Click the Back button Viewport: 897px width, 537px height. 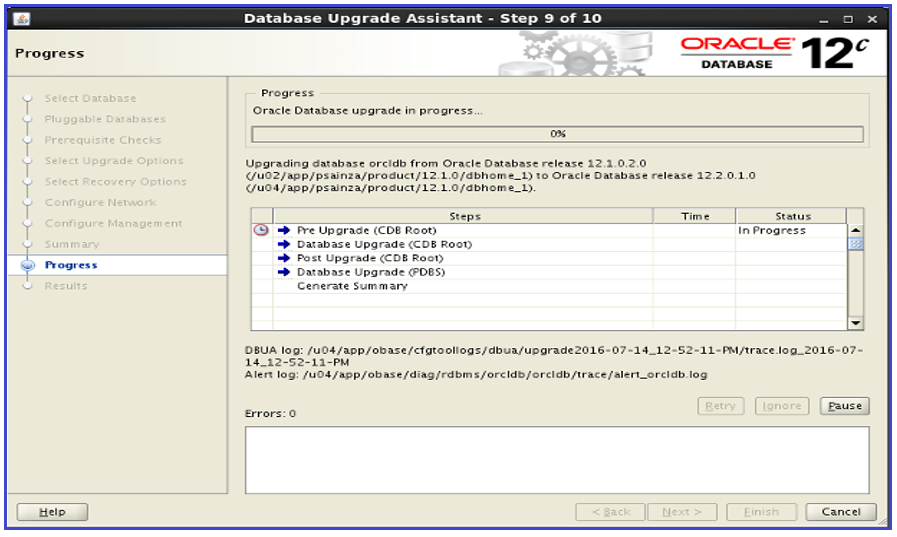(610, 512)
